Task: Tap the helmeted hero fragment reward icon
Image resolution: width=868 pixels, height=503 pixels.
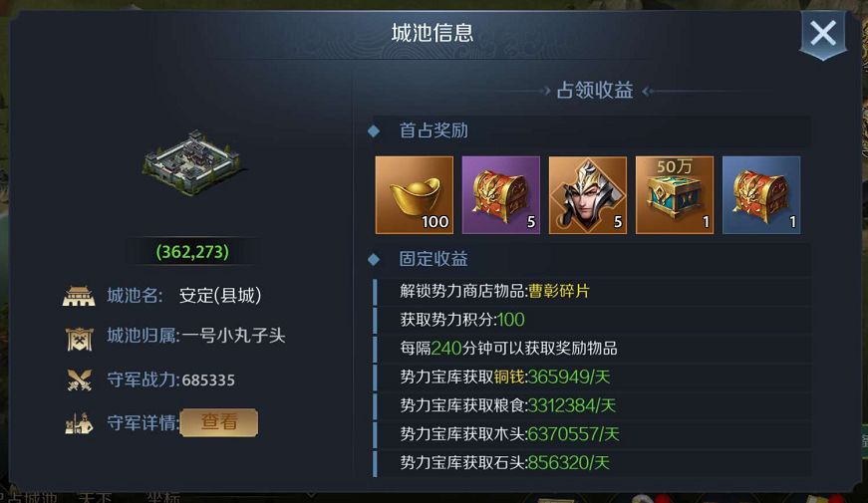Action: coord(588,195)
